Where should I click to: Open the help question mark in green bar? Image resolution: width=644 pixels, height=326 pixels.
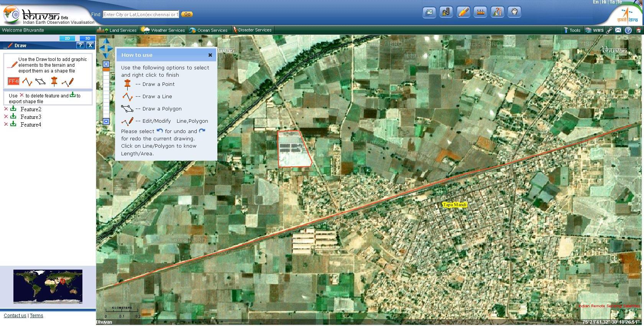coord(628,30)
